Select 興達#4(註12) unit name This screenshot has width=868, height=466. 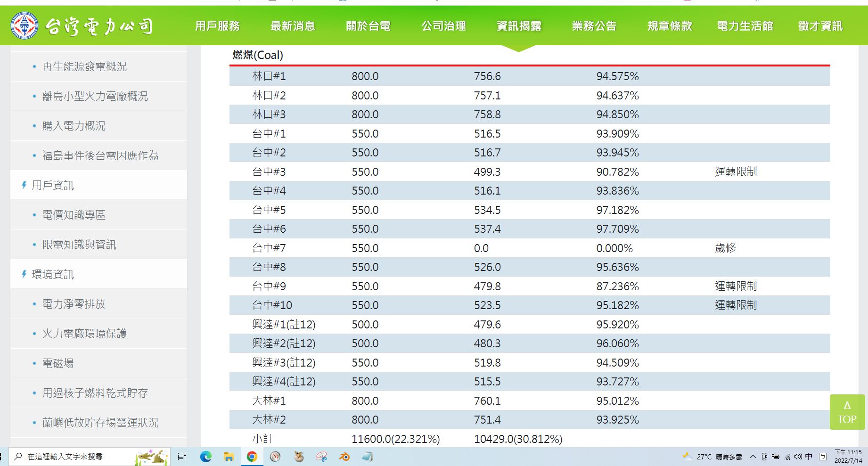(x=284, y=381)
